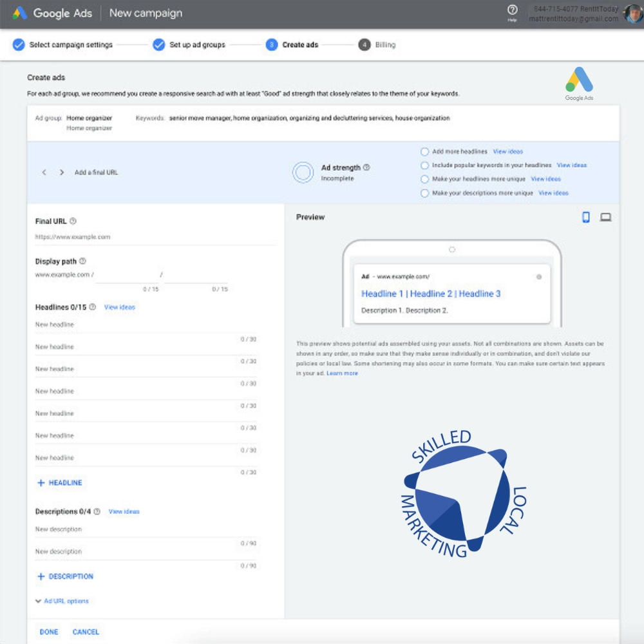This screenshot has height=644, width=644.
Task: Click the fourth New headline field
Action: (146, 392)
